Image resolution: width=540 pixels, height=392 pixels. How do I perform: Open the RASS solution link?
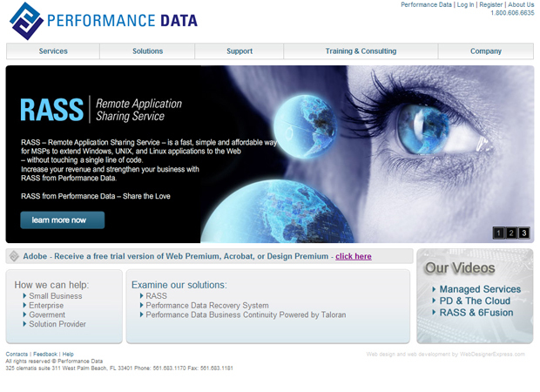coord(157,296)
